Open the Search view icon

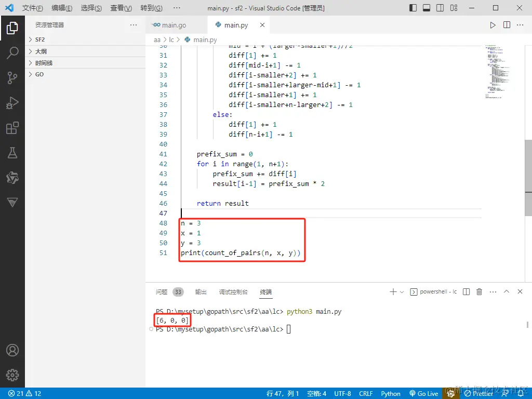tap(12, 53)
